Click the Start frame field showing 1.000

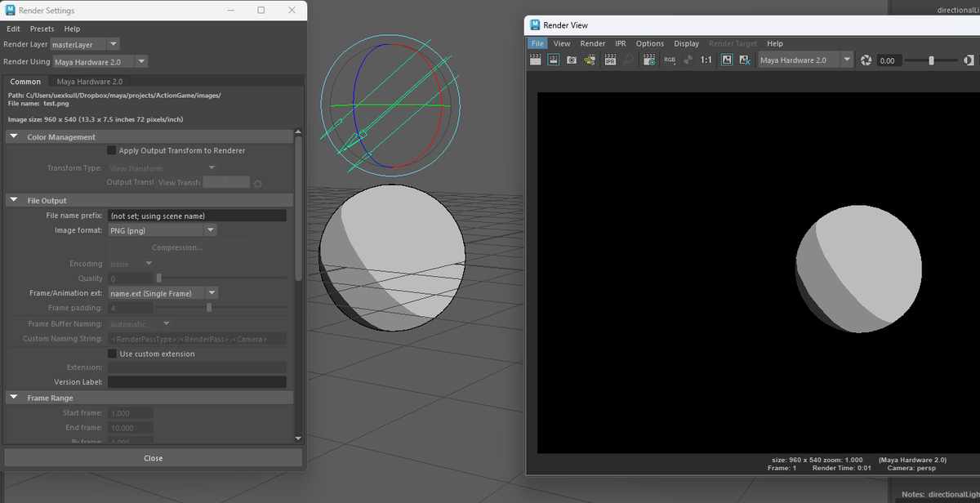[131, 413]
